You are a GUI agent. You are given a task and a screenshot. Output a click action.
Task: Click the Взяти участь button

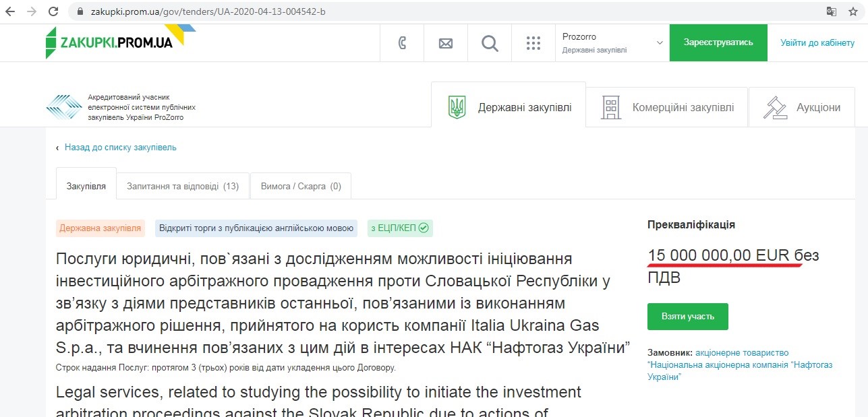pyautogui.click(x=687, y=316)
